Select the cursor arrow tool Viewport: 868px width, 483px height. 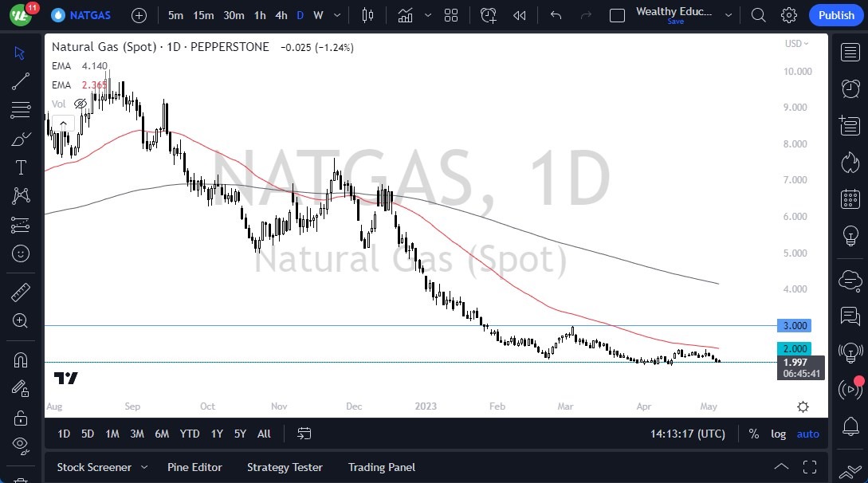pyautogui.click(x=20, y=53)
